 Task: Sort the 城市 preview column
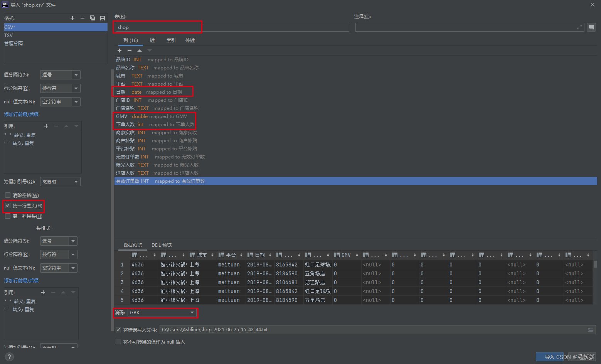212,255
